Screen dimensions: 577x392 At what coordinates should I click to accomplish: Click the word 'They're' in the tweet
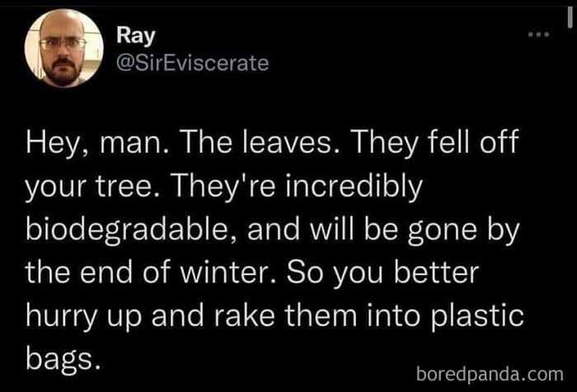pos(224,186)
